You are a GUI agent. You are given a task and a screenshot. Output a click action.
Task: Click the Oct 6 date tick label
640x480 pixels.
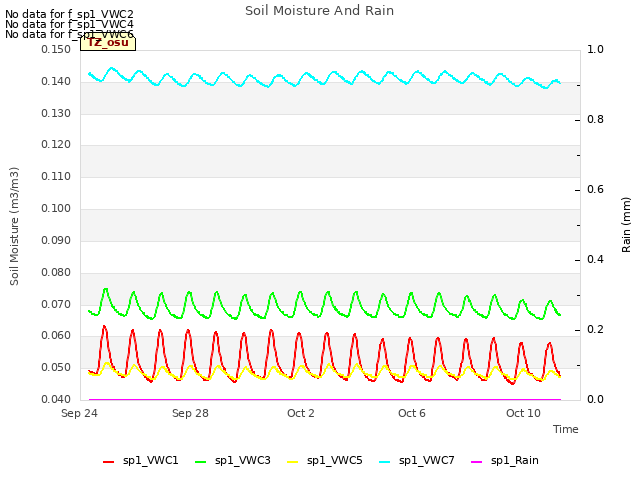[x=412, y=413]
